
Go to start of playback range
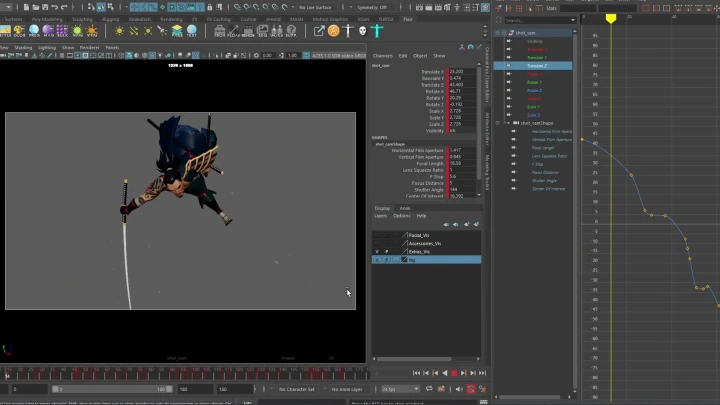pyautogui.click(x=416, y=373)
